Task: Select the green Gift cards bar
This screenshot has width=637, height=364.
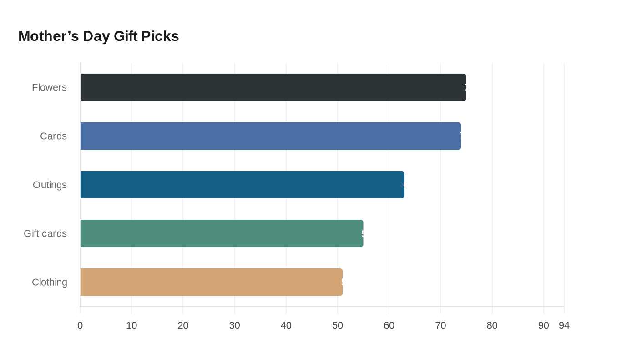Action: [222, 233]
